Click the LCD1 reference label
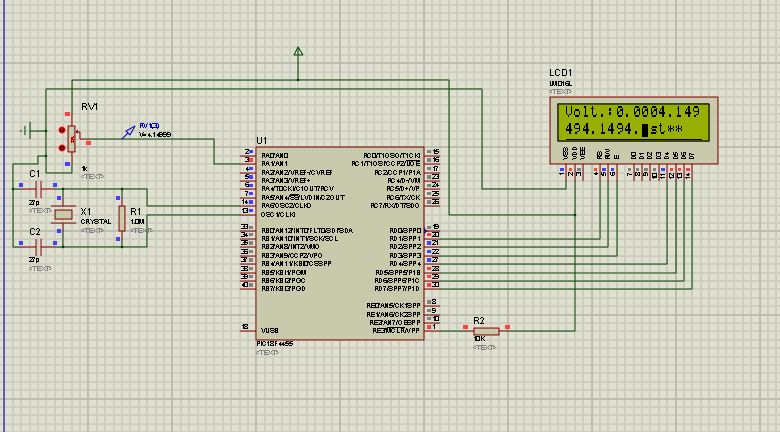The height and width of the screenshot is (432, 780). (x=561, y=73)
